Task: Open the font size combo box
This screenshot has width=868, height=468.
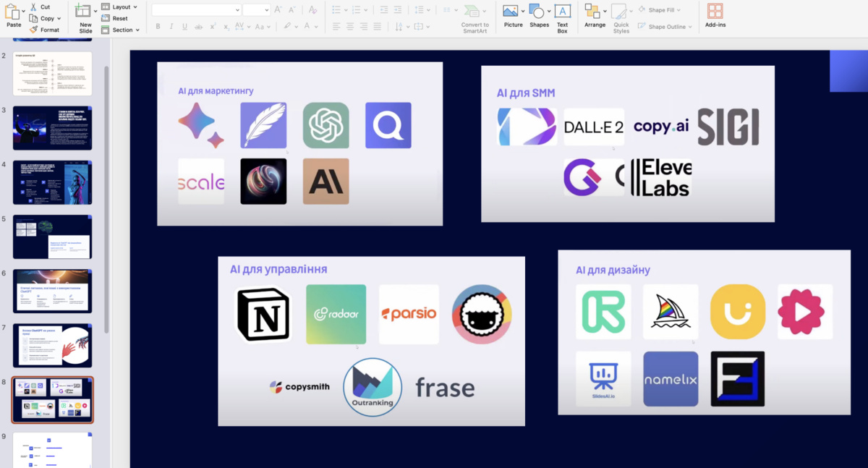Action: [256, 10]
